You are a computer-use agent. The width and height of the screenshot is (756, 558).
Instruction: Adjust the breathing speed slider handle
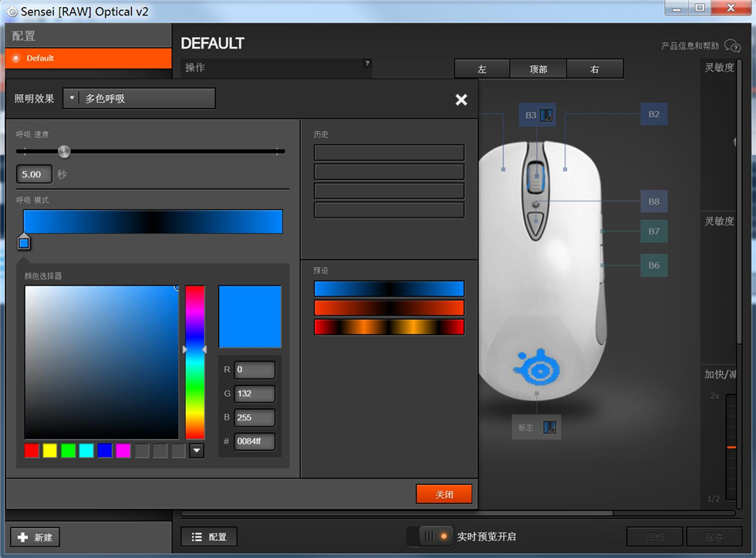(64, 151)
